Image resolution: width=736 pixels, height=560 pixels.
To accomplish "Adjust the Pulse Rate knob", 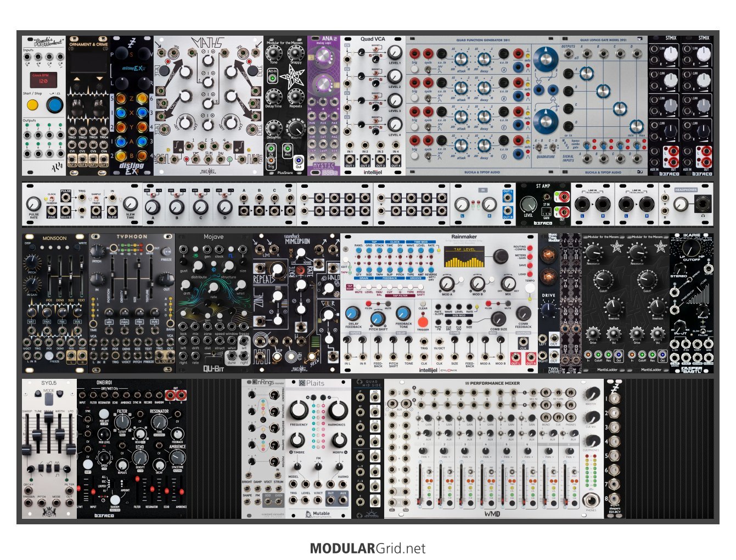I will [x=34, y=204].
